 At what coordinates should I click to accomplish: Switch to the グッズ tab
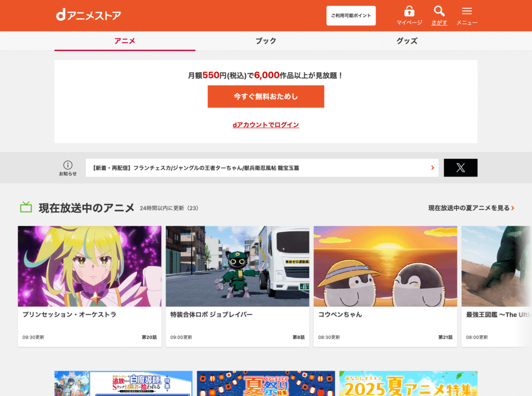(407, 41)
